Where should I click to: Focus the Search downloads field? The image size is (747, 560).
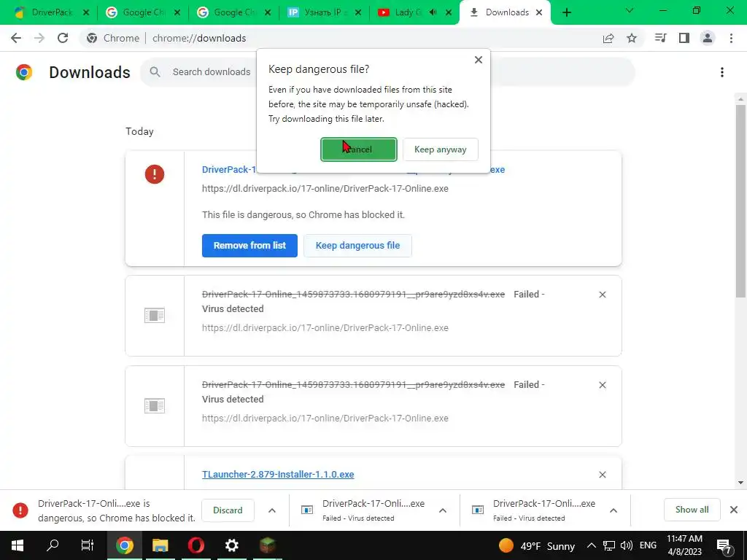point(212,72)
